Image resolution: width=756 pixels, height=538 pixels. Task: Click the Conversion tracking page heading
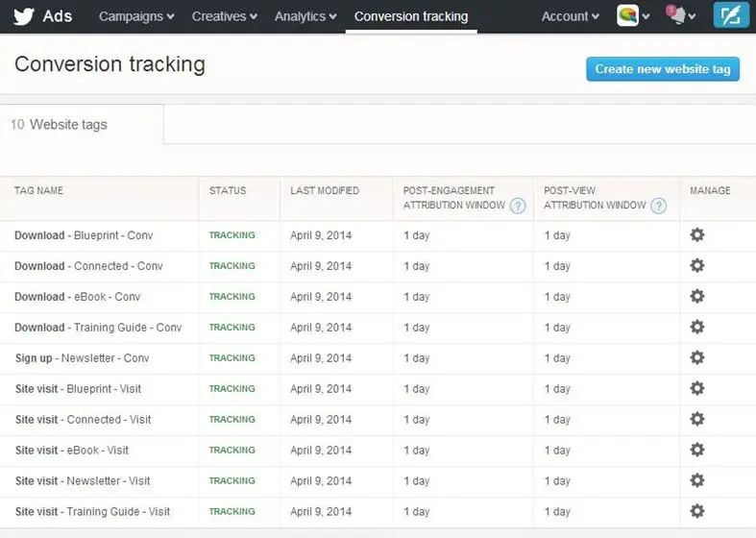[110, 64]
